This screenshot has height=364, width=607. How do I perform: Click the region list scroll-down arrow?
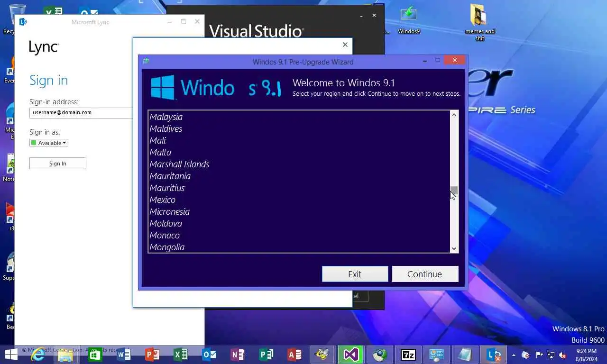pos(454,248)
